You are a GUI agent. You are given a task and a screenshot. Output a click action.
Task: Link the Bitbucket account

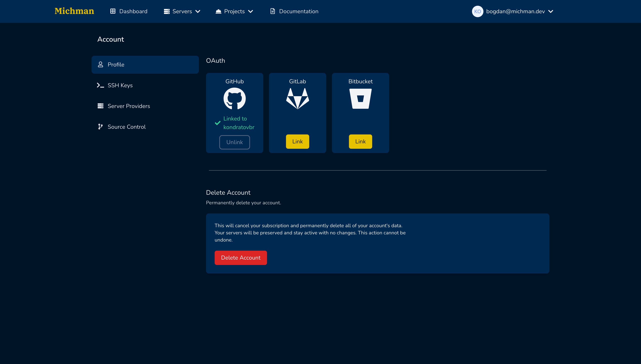click(360, 141)
